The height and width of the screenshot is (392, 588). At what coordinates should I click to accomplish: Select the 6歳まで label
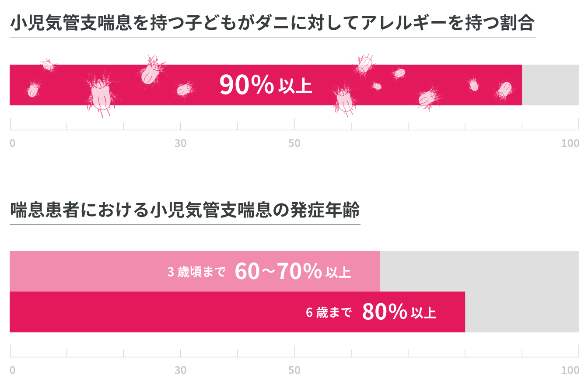click(x=329, y=313)
